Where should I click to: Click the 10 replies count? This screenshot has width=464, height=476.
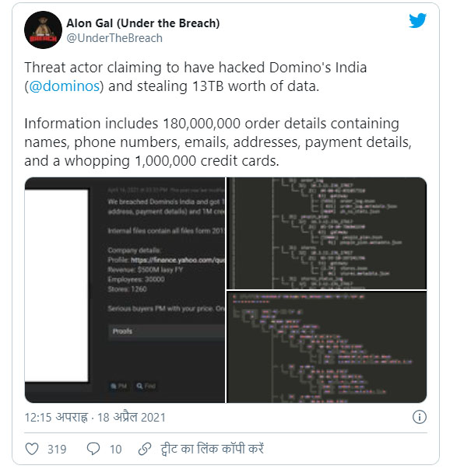click(x=115, y=450)
